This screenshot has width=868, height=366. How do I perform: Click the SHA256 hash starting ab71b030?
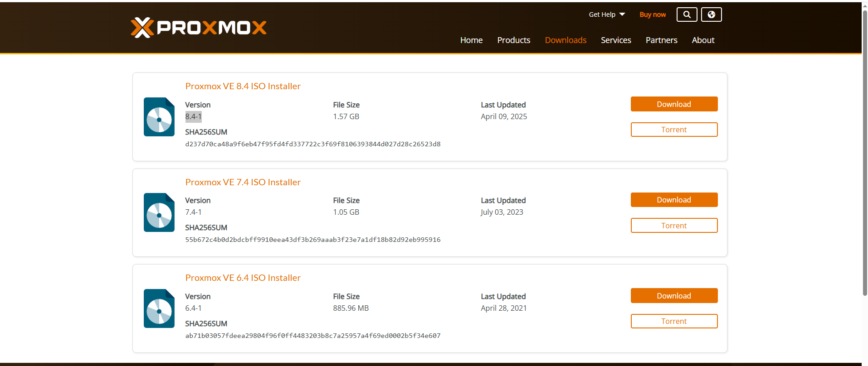(x=313, y=336)
